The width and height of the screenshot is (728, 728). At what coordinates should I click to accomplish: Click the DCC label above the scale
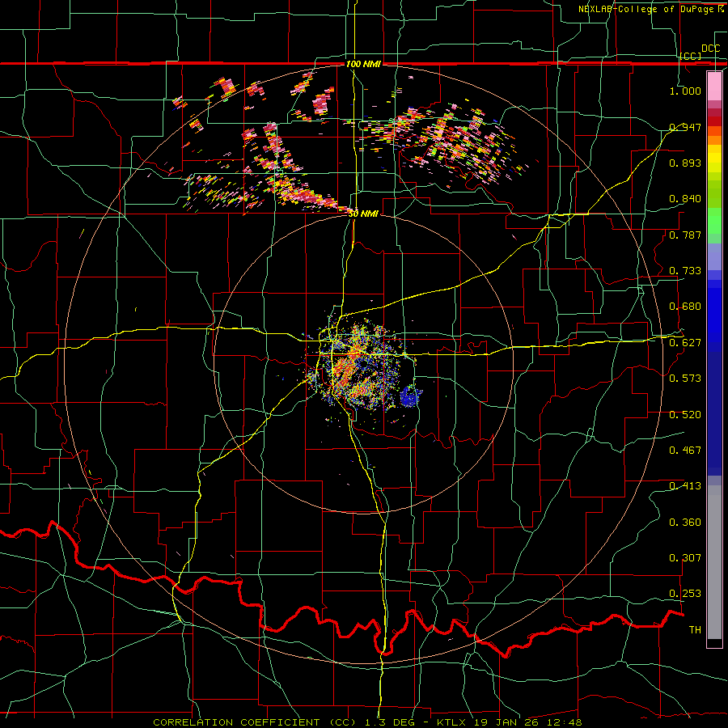(710, 49)
